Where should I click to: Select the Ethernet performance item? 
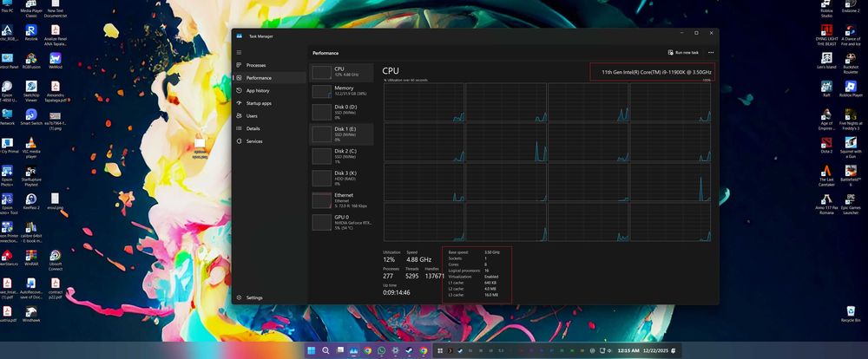click(x=341, y=200)
